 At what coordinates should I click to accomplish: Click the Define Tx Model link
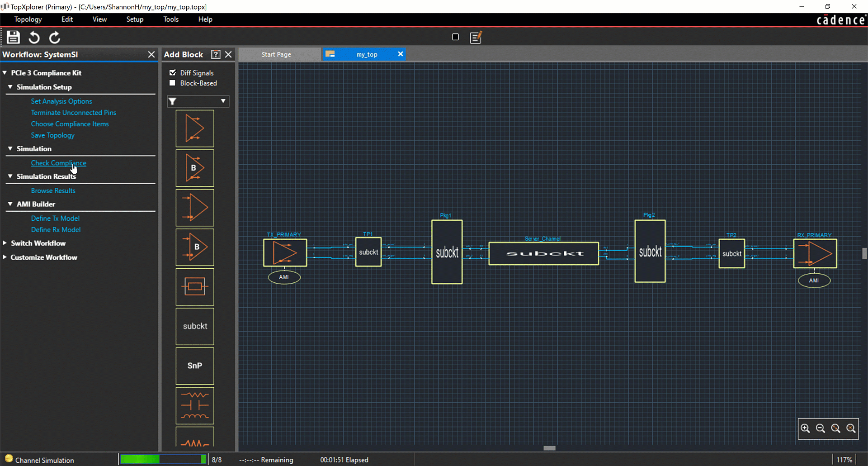point(55,218)
